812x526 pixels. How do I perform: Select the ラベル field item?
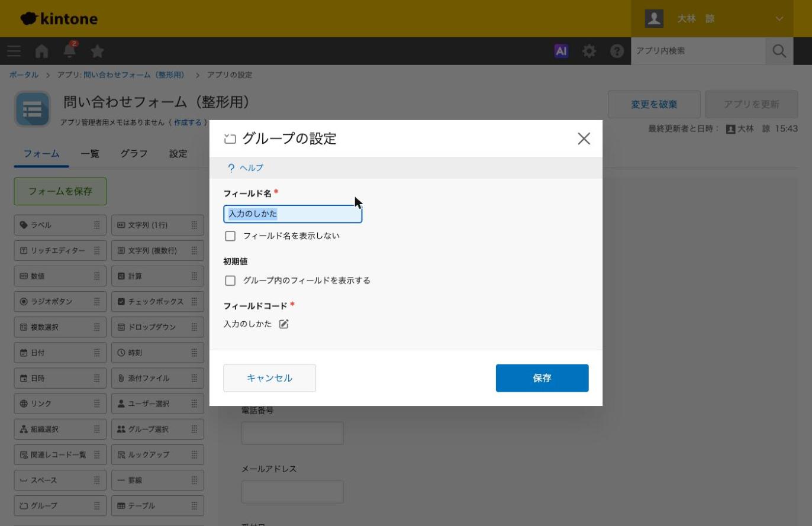pyautogui.click(x=60, y=225)
